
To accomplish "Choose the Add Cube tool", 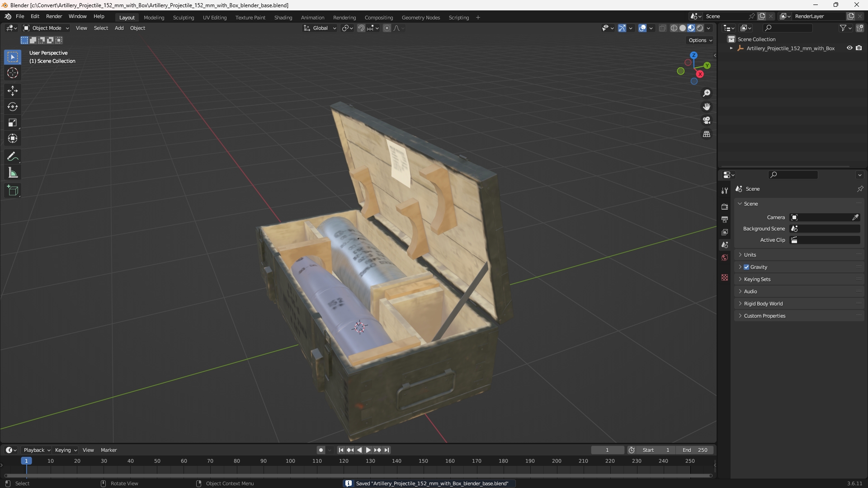I will tap(13, 191).
